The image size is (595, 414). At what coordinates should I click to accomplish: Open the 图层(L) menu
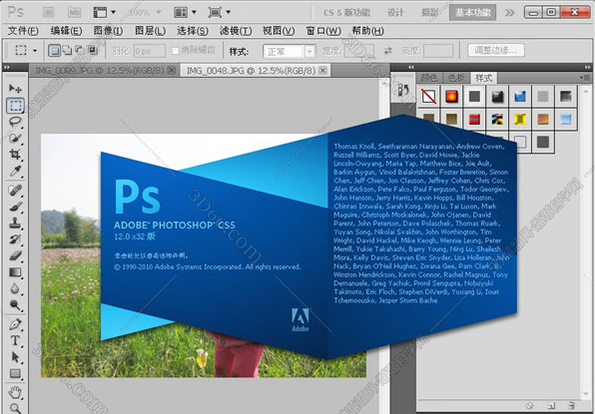[150, 31]
